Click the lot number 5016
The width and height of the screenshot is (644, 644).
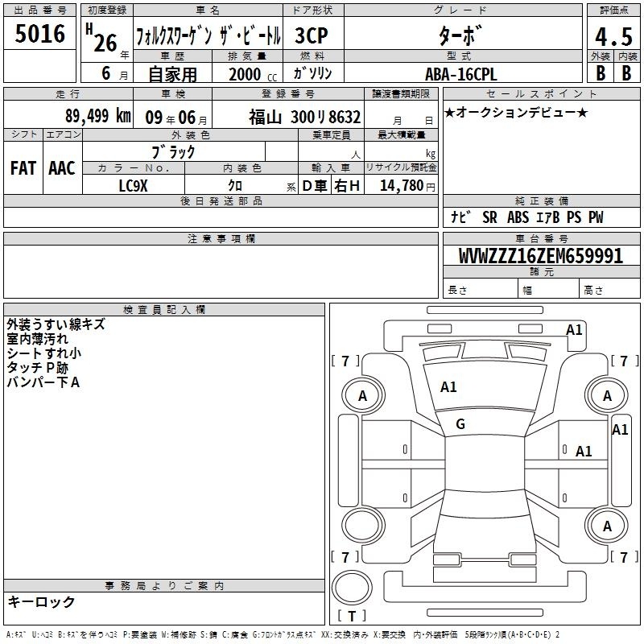(39, 34)
